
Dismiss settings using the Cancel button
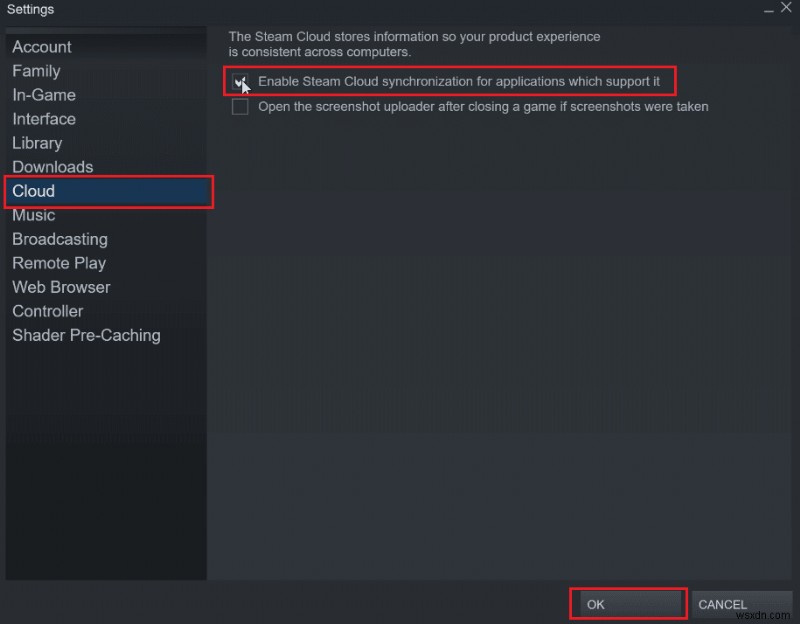point(723,604)
